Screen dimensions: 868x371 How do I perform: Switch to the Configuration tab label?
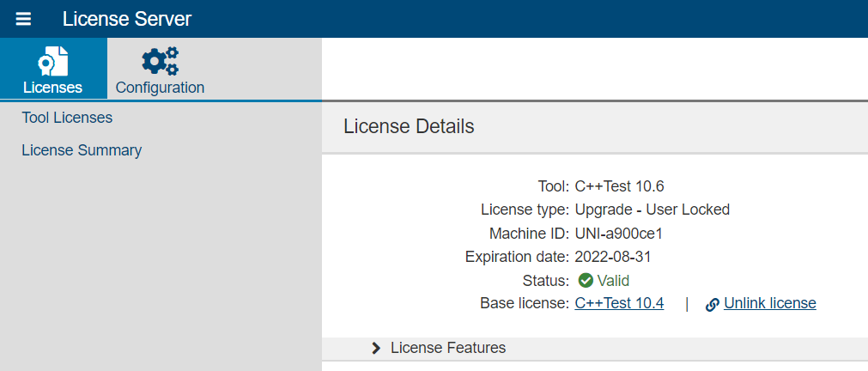(x=160, y=88)
